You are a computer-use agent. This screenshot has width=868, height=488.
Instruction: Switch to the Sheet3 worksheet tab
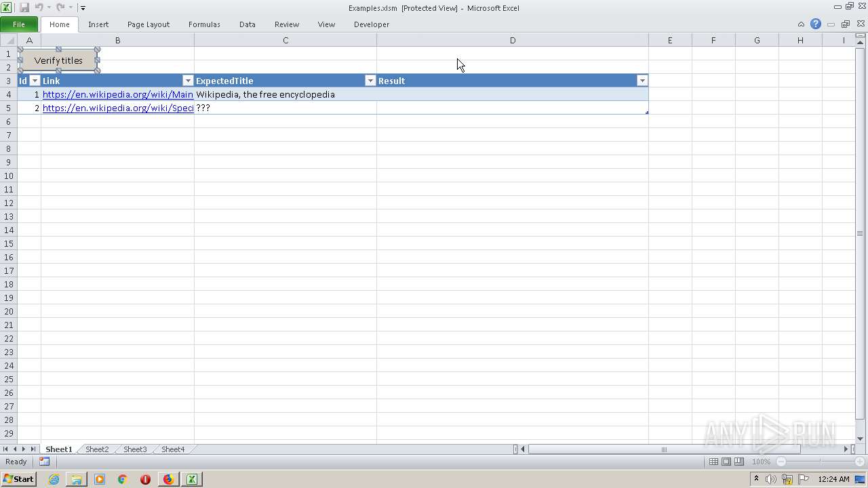click(135, 449)
